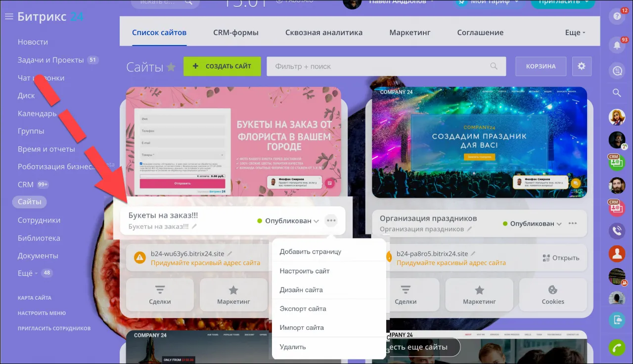The height and width of the screenshot is (364, 633).
Task: Open the cartoon woman avatar chat in the right sidebar
Action: (x=617, y=117)
